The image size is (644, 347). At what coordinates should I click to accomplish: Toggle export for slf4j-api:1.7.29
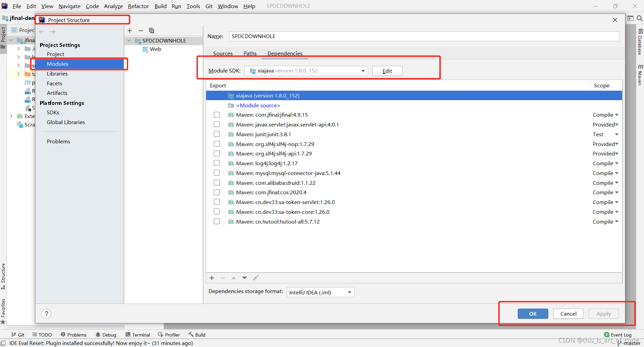217,153
